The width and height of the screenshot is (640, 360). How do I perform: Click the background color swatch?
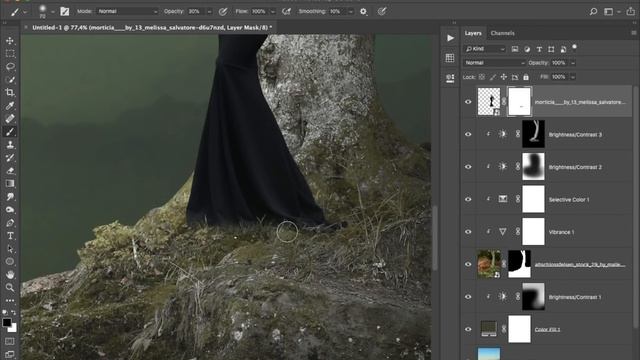tap(13, 328)
